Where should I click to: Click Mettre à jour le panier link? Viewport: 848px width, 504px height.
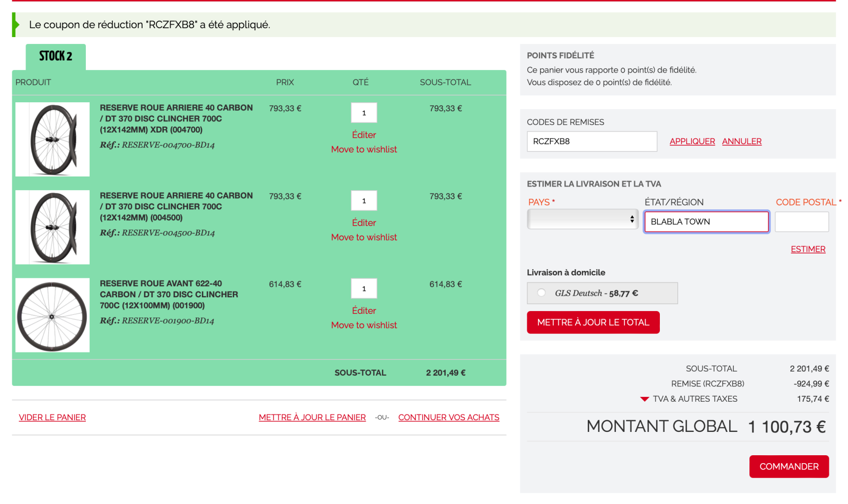(312, 418)
